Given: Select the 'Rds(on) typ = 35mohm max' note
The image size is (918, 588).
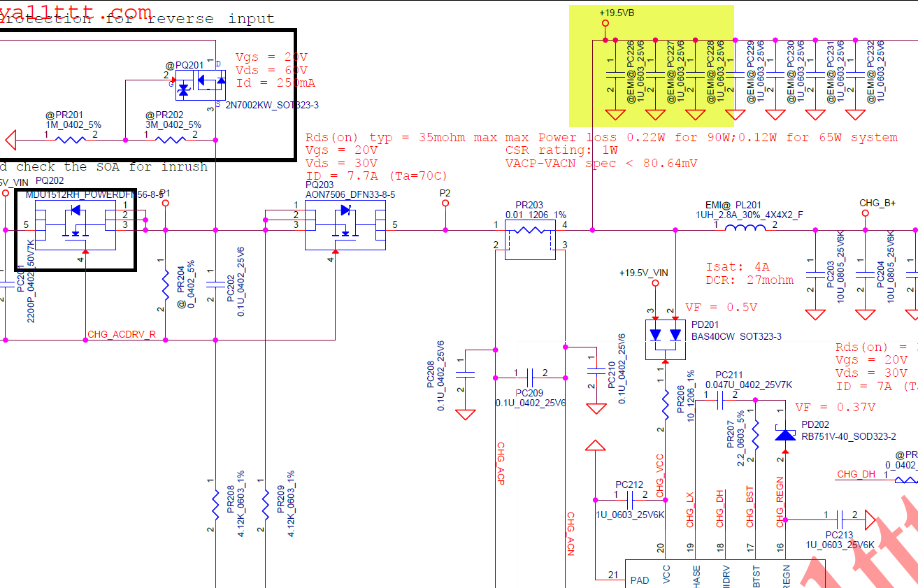Looking at the screenshot, I should click(399, 138).
